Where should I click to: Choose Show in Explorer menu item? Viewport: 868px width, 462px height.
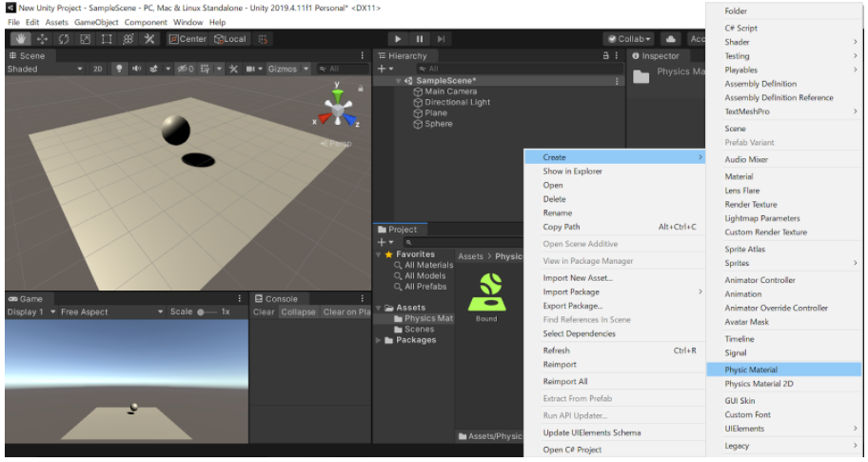click(615, 171)
